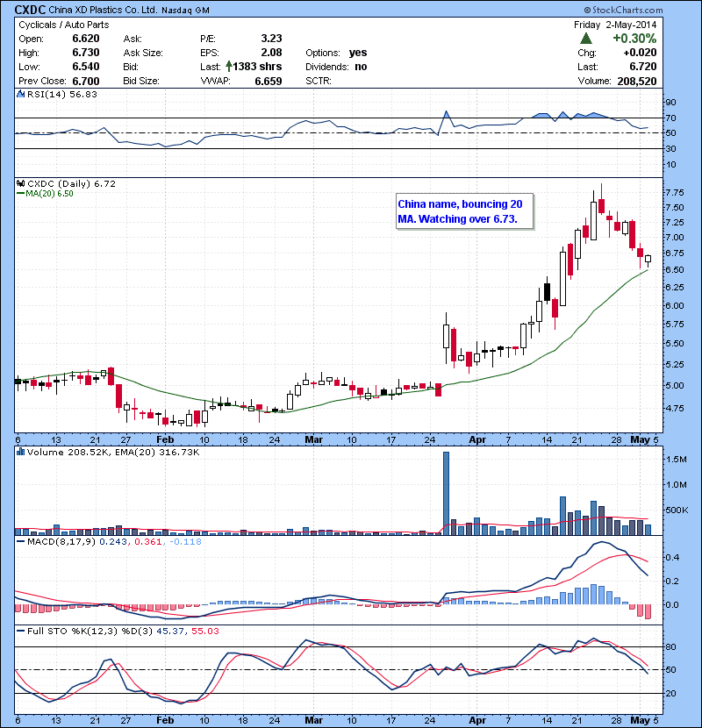Image resolution: width=702 pixels, height=728 pixels.
Task: Click the green up arrow before 1383 shrs
Action: tap(228, 67)
